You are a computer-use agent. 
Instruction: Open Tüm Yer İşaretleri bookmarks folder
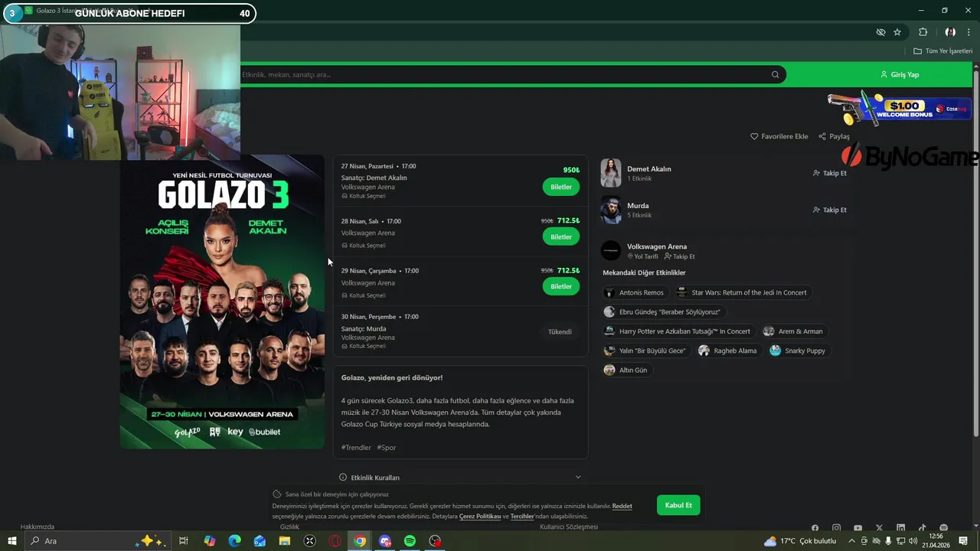pyautogui.click(x=942, y=51)
